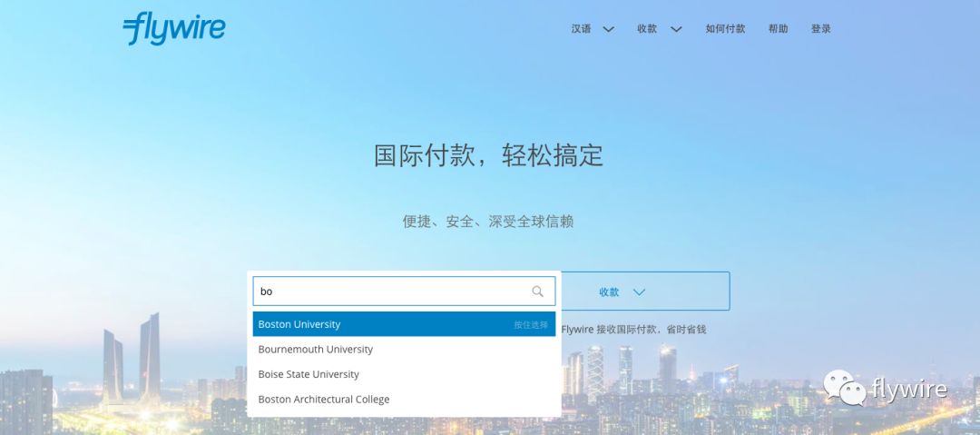Click the institution search field containing 'bo'
Image resolution: width=980 pixels, height=435 pixels.
pos(404,291)
